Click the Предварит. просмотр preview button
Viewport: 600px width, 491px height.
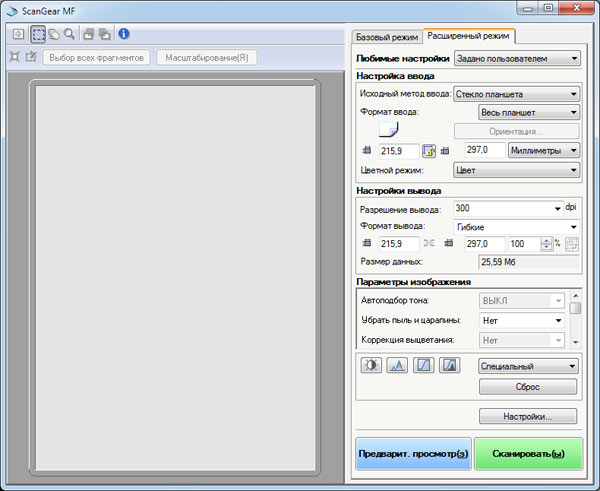(413, 454)
